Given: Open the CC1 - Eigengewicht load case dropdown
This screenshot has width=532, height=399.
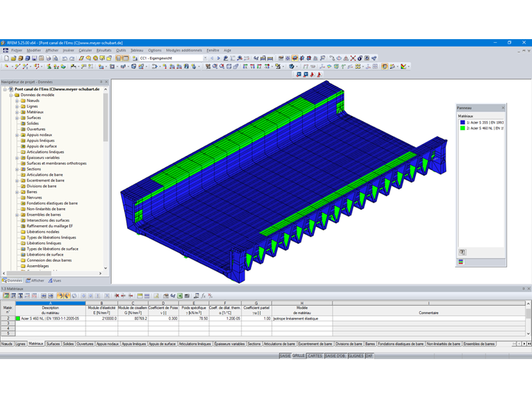Looking at the screenshot, I should (205, 58).
